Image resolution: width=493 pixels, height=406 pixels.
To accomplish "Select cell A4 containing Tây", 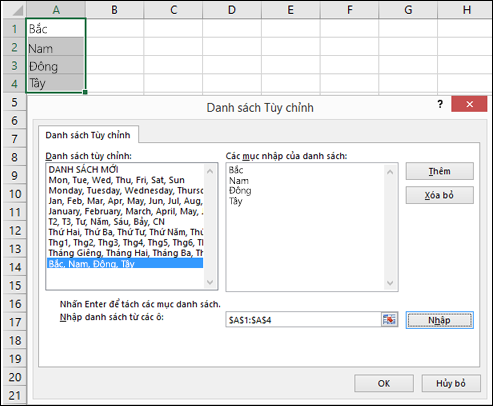I will tap(56, 83).
